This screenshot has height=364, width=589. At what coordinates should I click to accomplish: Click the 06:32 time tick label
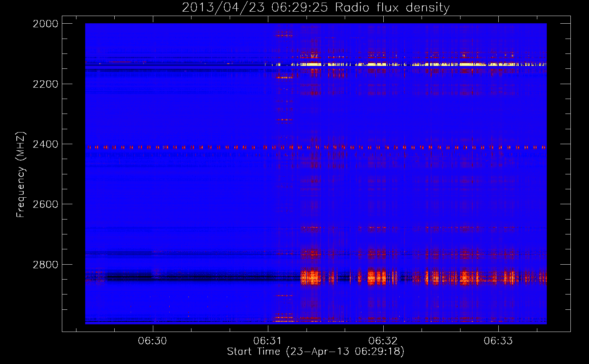(383, 341)
